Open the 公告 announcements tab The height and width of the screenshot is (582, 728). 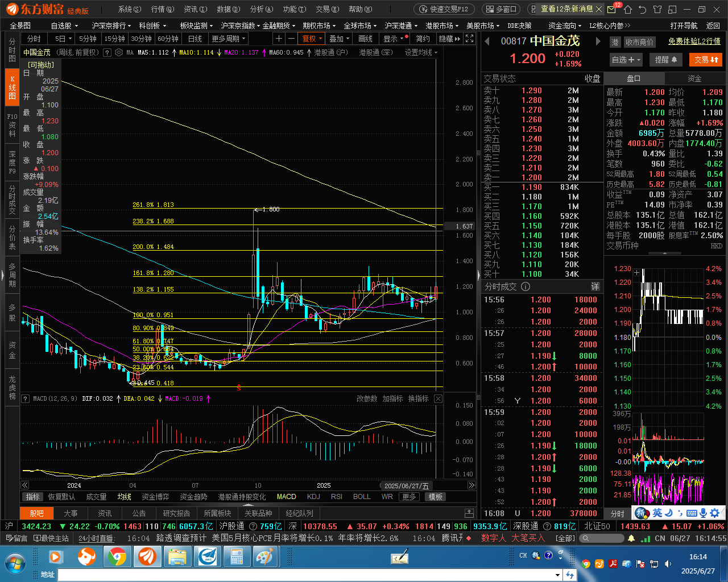click(139, 513)
